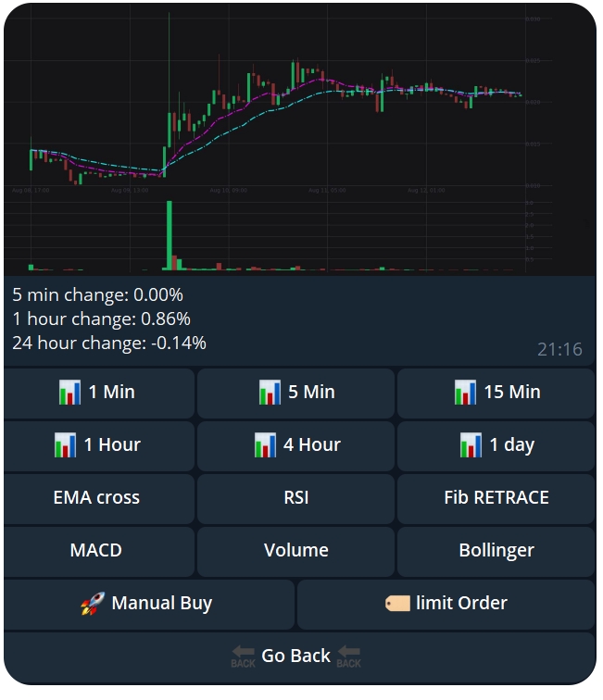Select the 1 Min chart timeframe

point(99,393)
